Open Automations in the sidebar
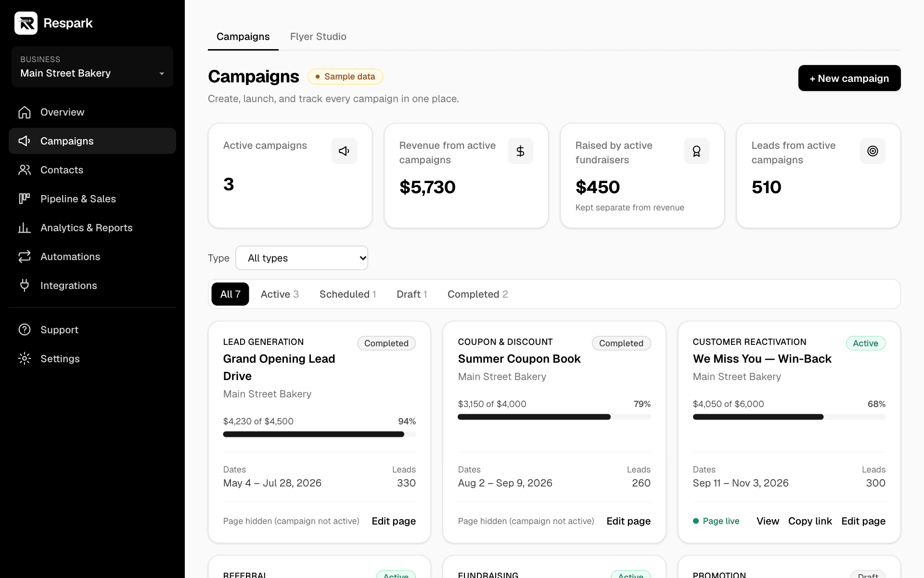Screen dimensions: 924x578 (x=92, y=257)
